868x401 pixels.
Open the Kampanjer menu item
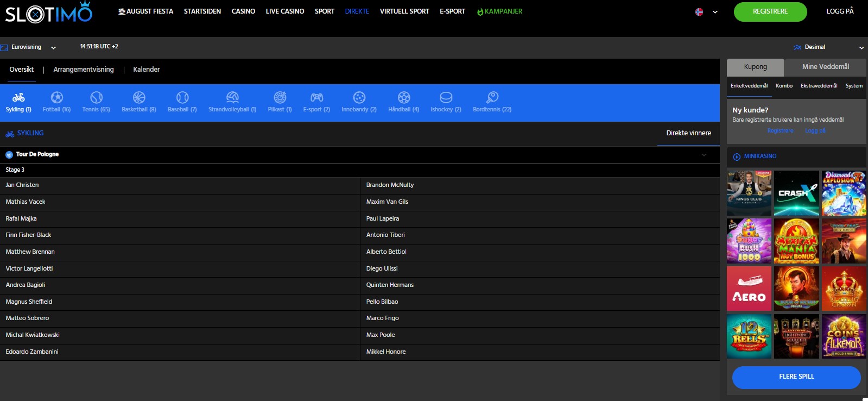[499, 11]
